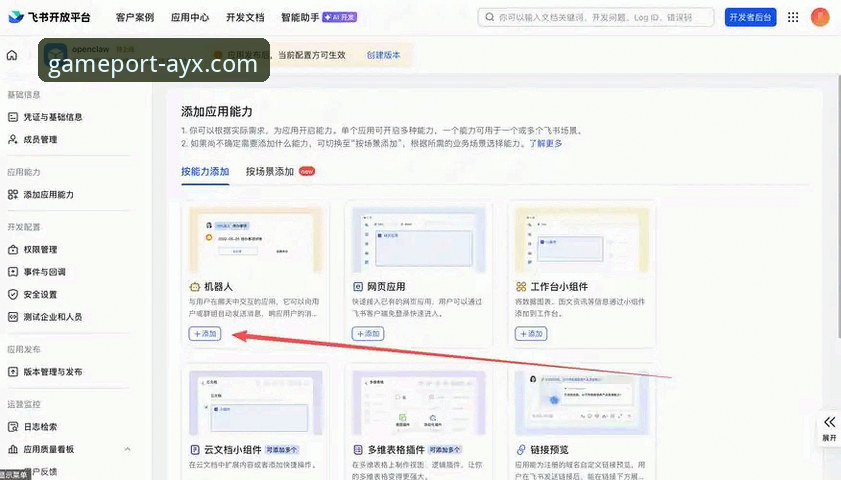Screen dimensions: 841x480
Task: Open 版本管理与发布 in the sidebar
Action: point(53,372)
